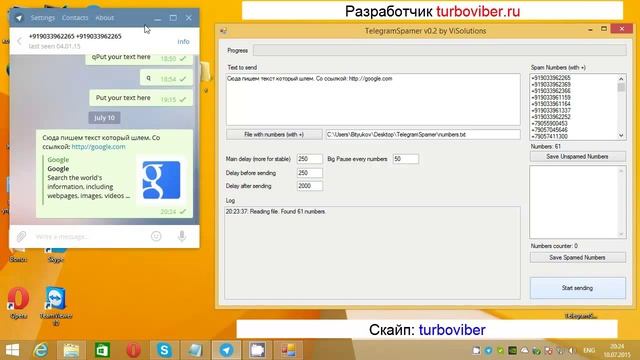Switch to Telegram via its taskbar icon
The width and height of the screenshot is (640, 360).
pyautogui.click(x=226, y=350)
